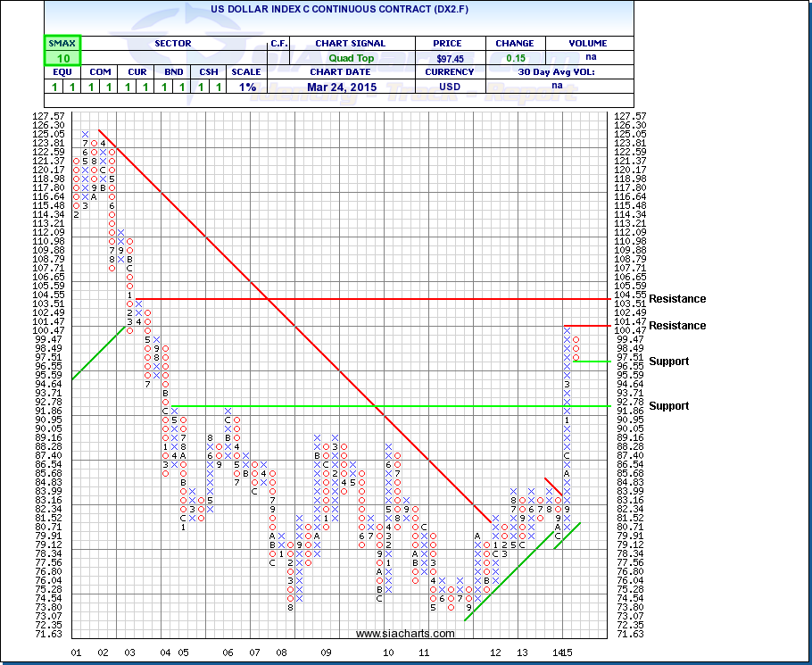Open the 1% scale value
This screenshot has height=665, width=812.
click(246, 87)
